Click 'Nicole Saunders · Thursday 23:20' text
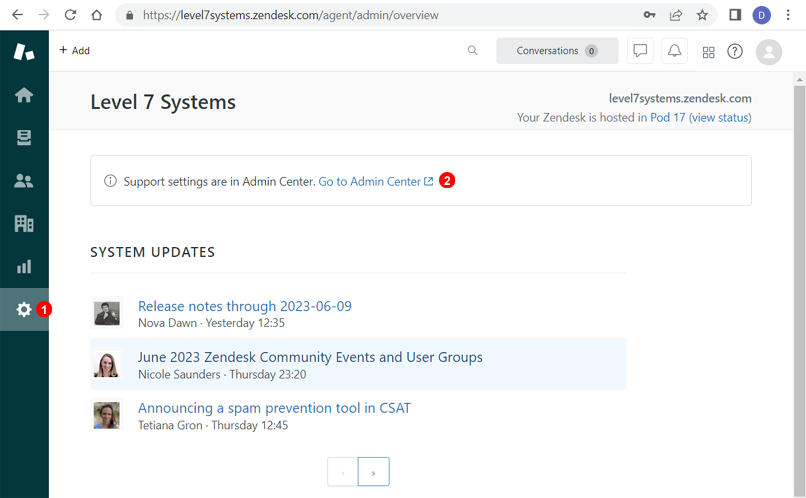 222,375
